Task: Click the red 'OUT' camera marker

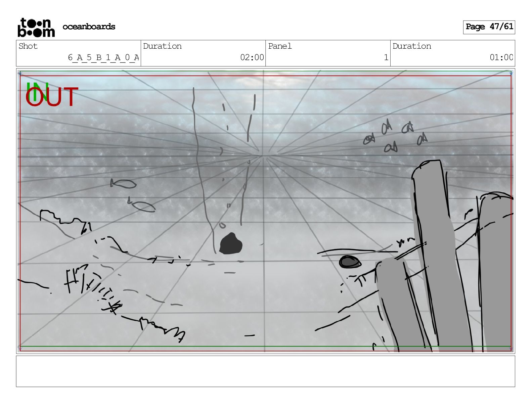Action: click(52, 97)
